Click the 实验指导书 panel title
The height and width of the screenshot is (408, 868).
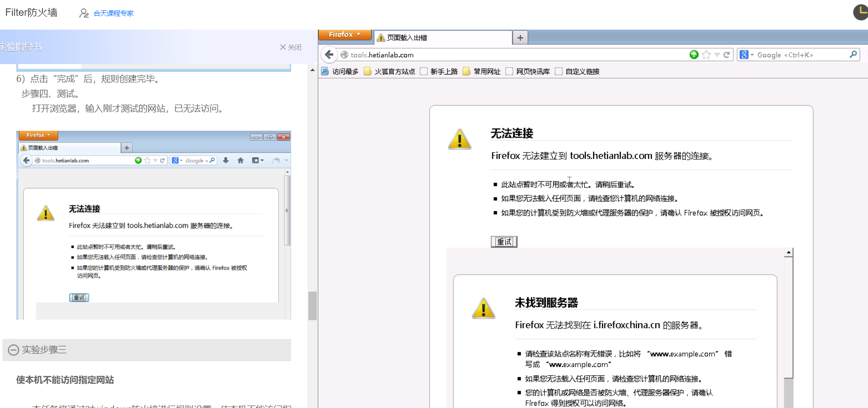[x=21, y=47]
